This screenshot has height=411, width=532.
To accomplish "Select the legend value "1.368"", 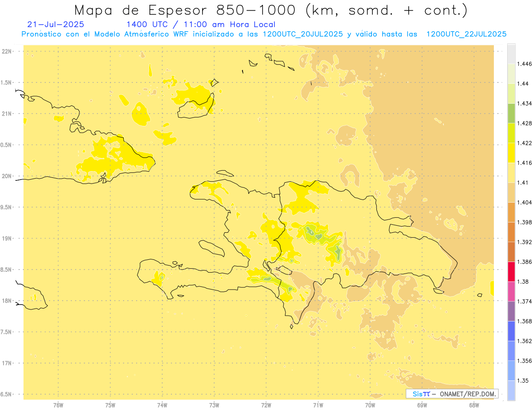I will tap(525, 321).
